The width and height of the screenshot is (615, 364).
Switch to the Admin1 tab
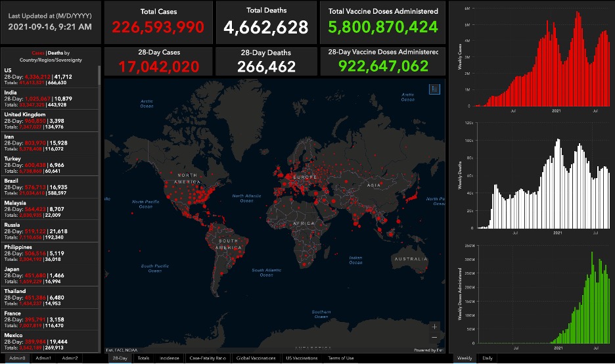(x=43, y=358)
